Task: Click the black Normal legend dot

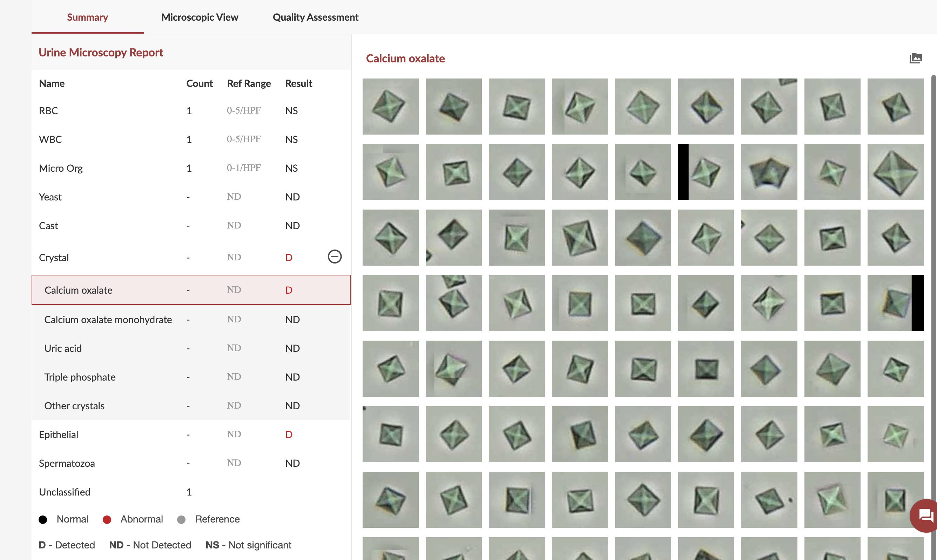Action: coord(43,519)
